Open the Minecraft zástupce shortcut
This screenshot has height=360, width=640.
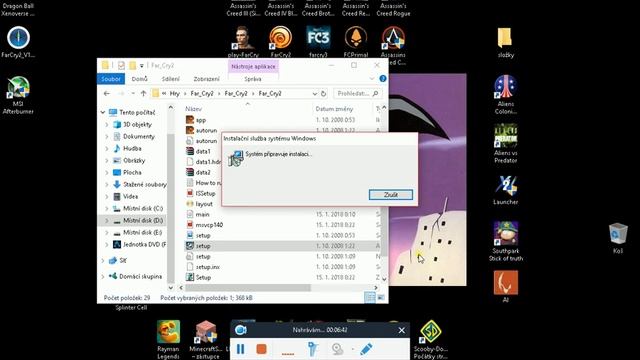206,340
